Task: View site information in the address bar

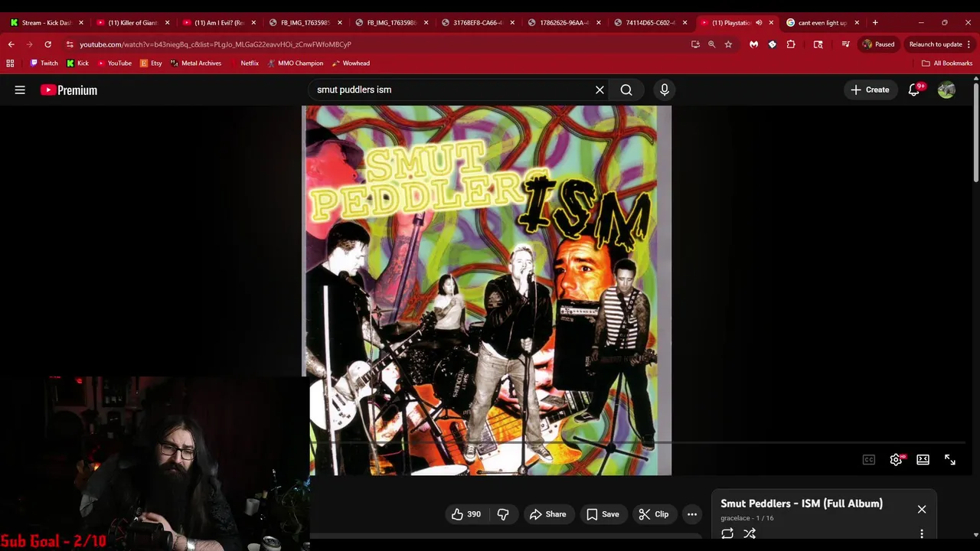Action: [70, 44]
